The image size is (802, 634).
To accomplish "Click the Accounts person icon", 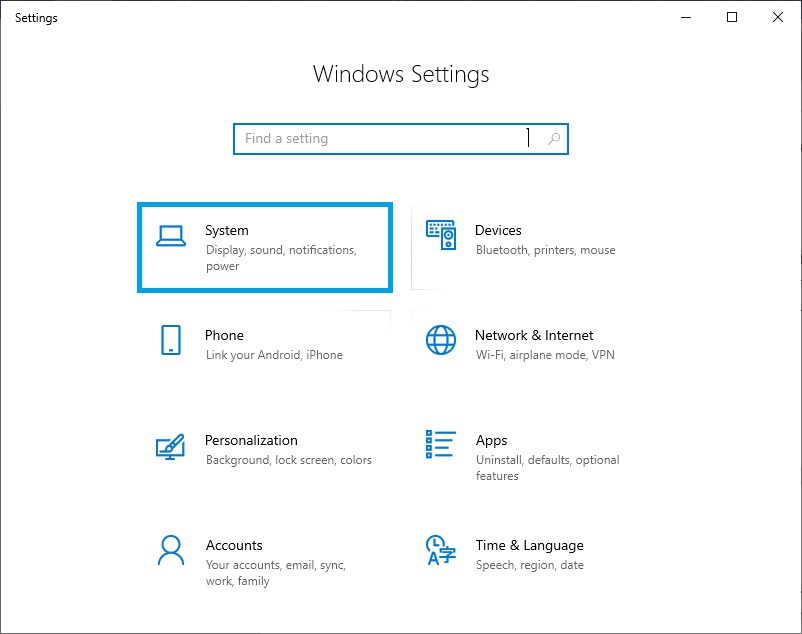I will click(171, 550).
